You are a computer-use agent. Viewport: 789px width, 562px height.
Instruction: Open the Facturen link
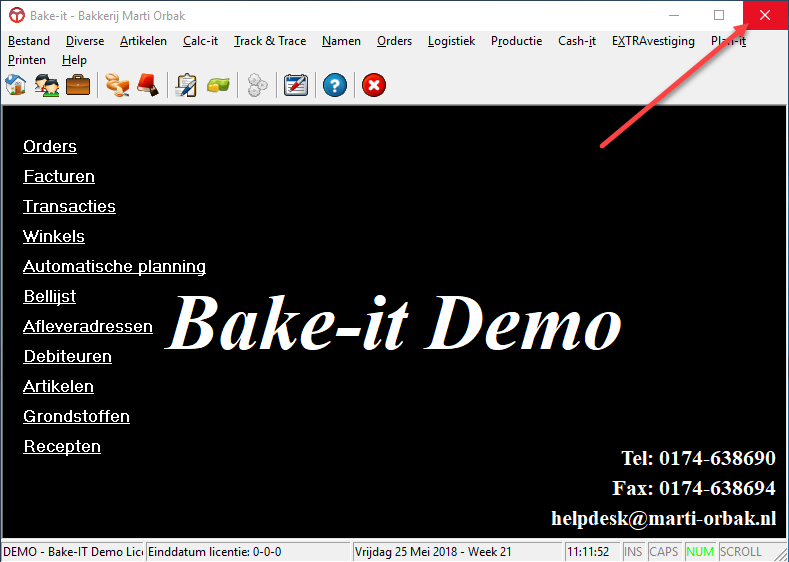(59, 177)
